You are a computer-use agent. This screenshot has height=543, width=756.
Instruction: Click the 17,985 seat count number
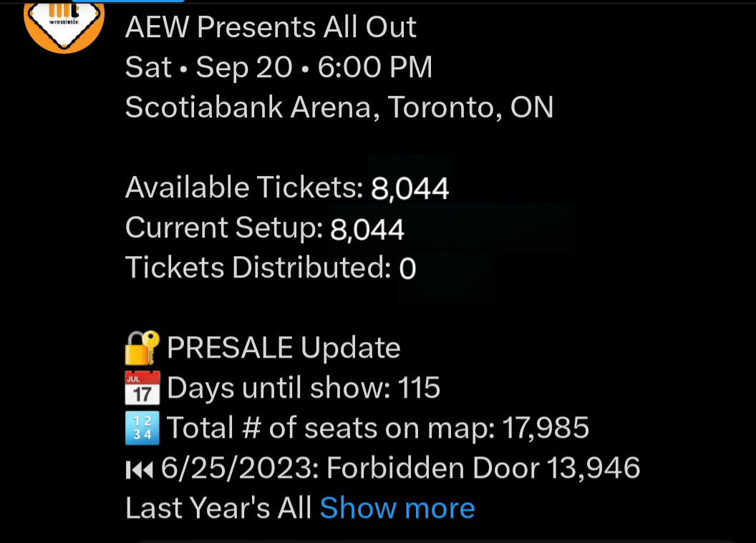(546, 428)
